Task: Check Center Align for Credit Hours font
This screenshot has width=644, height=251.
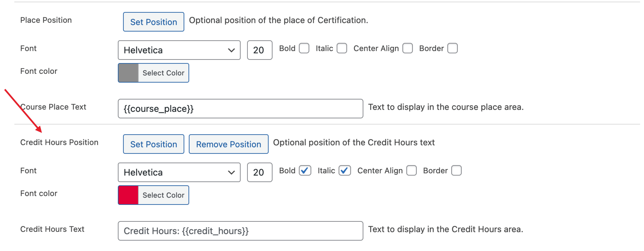Action: click(412, 171)
